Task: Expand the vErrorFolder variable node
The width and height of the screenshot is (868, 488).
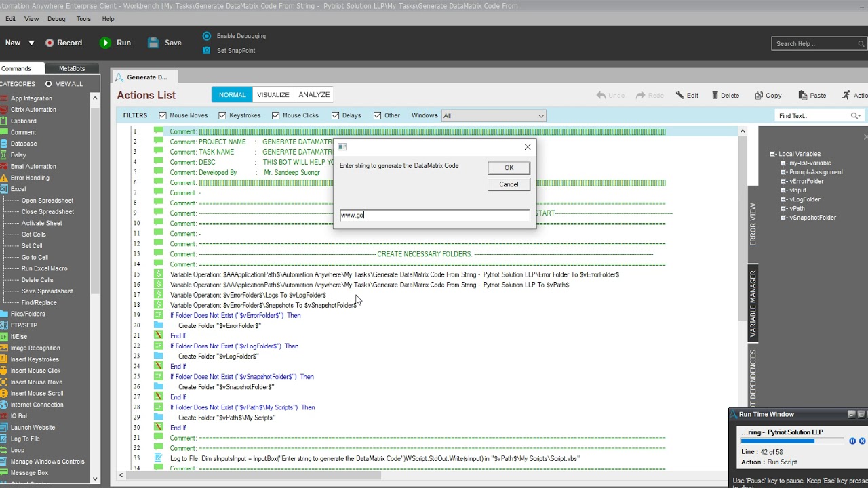Action: 783,182
